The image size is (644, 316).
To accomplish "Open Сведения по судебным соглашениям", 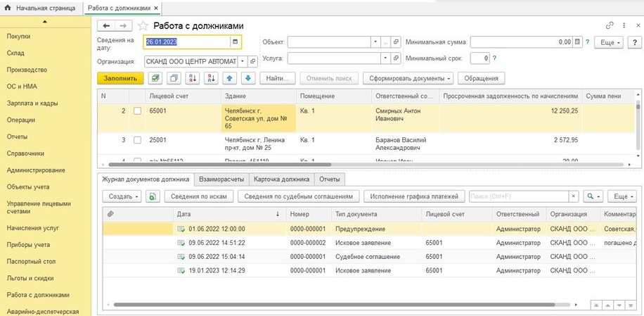I will 299,196.
